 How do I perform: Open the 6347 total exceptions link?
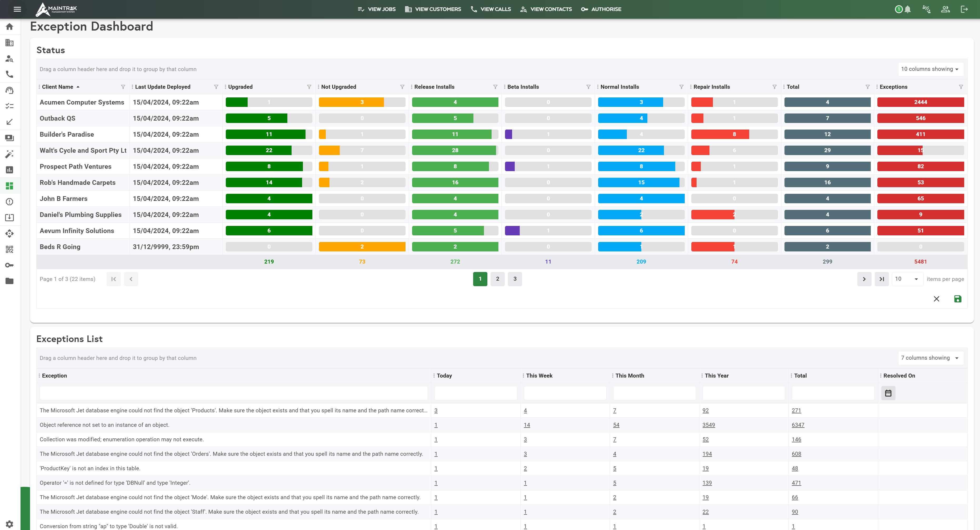[x=798, y=425]
